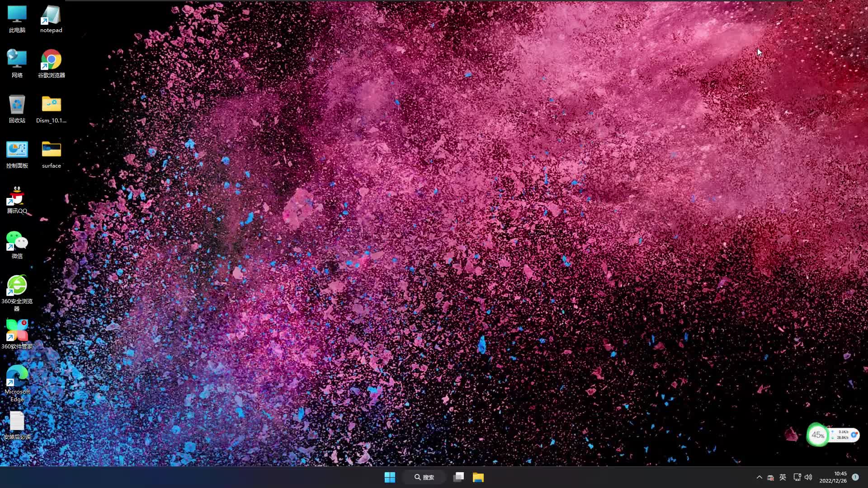Open 360 Software Manager

[17, 330]
